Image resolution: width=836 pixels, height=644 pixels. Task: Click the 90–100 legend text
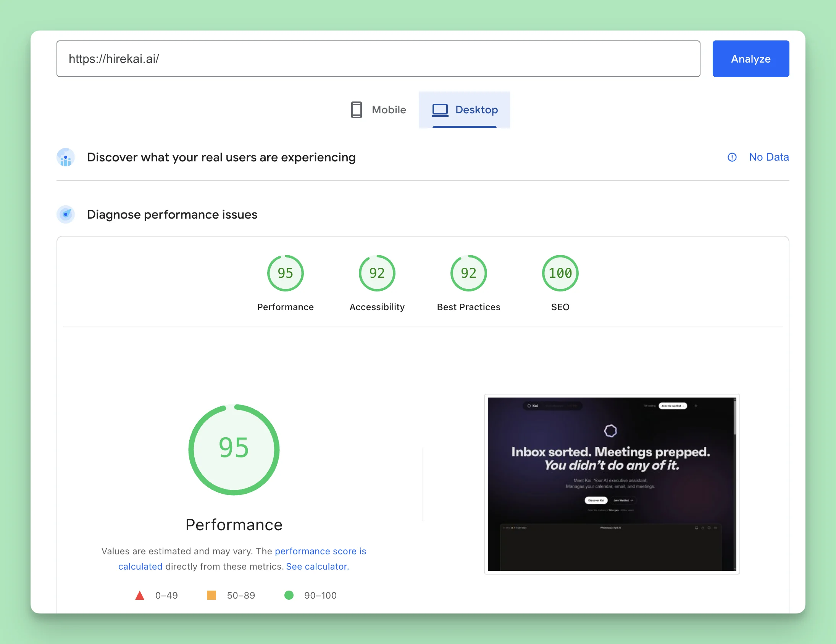320,596
